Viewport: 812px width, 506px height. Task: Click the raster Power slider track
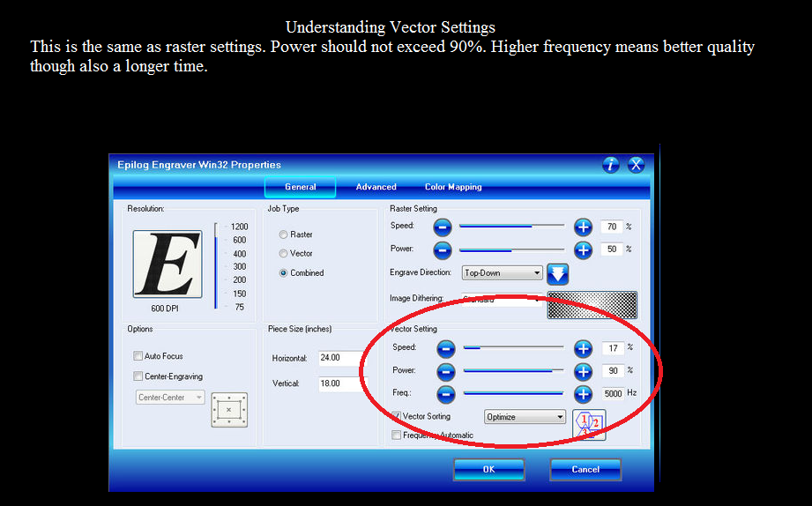511,250
